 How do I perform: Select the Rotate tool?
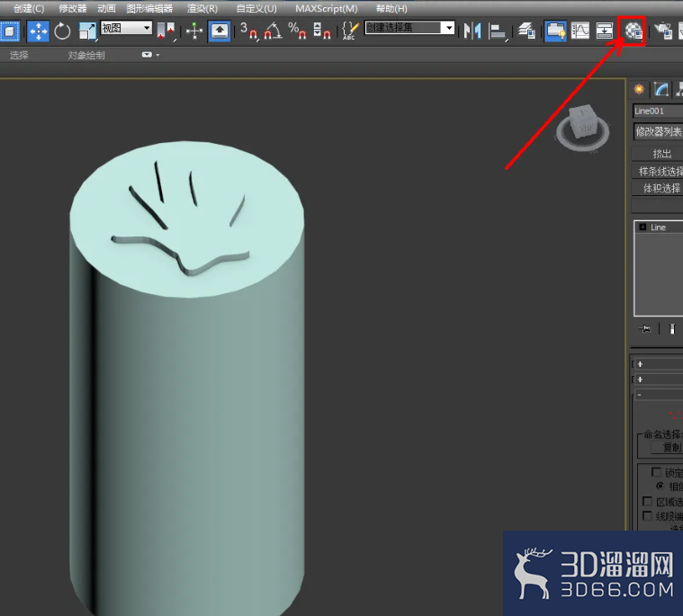pos(62,31)
